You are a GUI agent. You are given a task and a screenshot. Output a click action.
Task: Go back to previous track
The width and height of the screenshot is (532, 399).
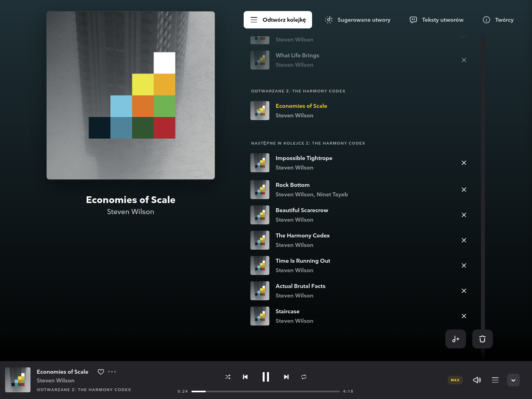tap(245, 377)
